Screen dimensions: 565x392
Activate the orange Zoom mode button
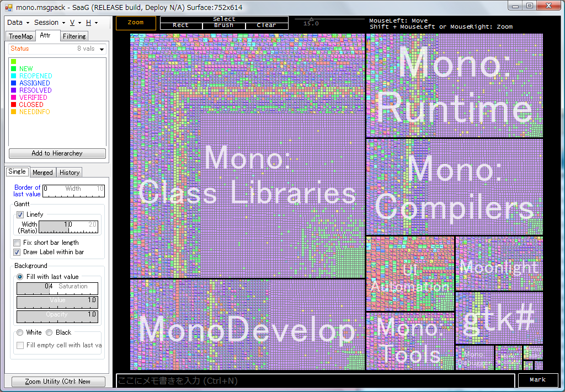point(136,23)
